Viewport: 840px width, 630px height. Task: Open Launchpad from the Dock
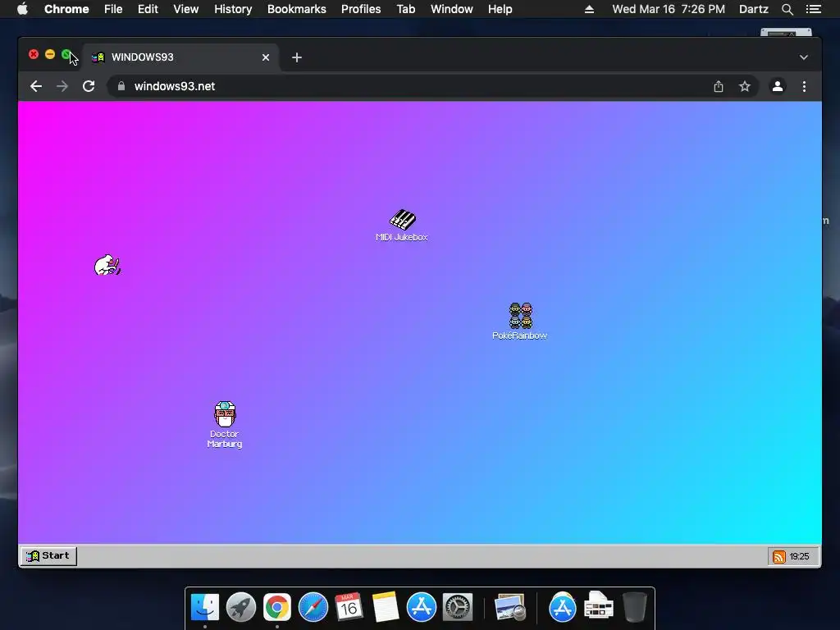241,607
